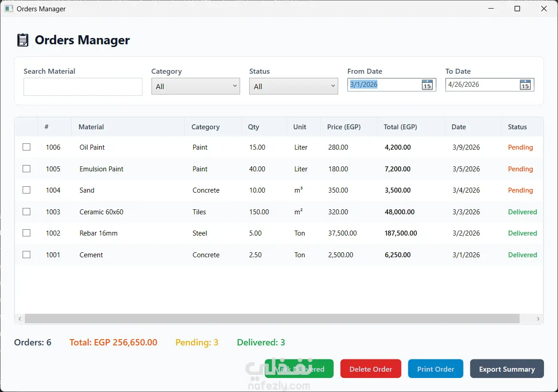Focus the Search Material text field
The height and width of the screenshot is (392, 558).
(x=83, y=87)
